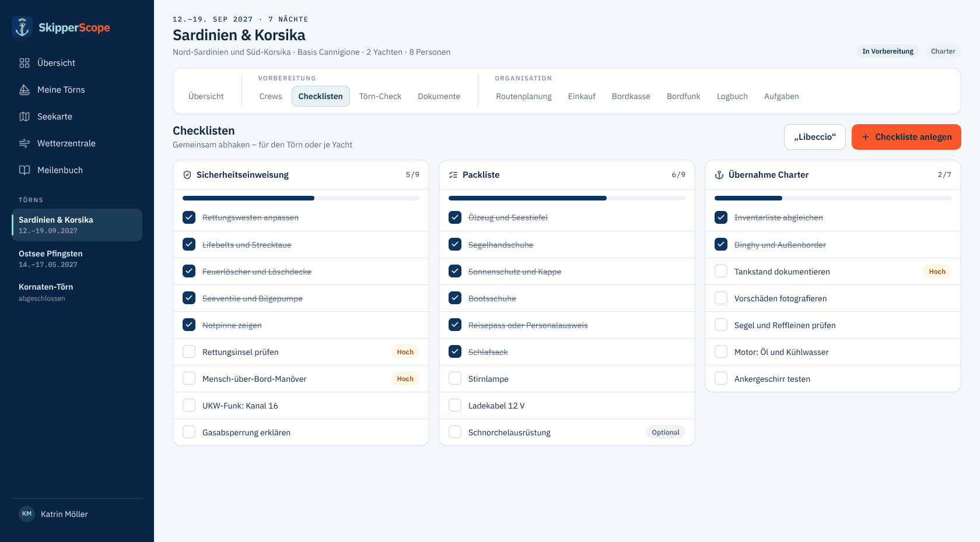
Task: Click the 2/7 counter on Übernahme Charter
Action: tap(944, 175)
